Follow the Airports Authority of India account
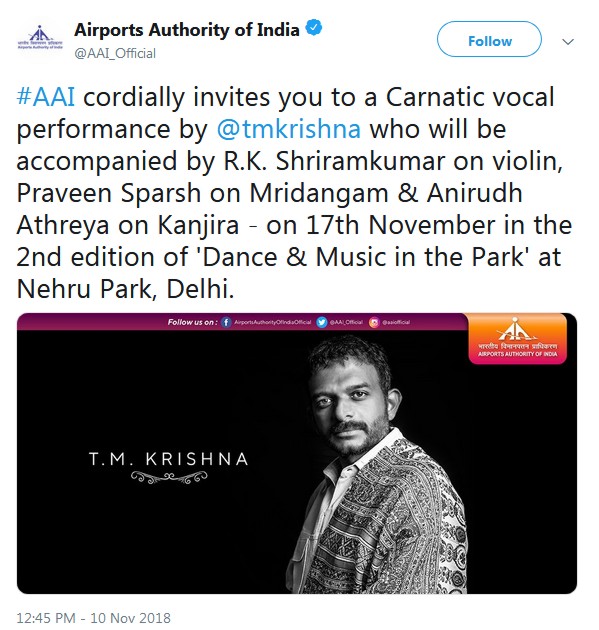Image resolution: width=599 pixels, height=630 pixels. [x=489, y=39]
